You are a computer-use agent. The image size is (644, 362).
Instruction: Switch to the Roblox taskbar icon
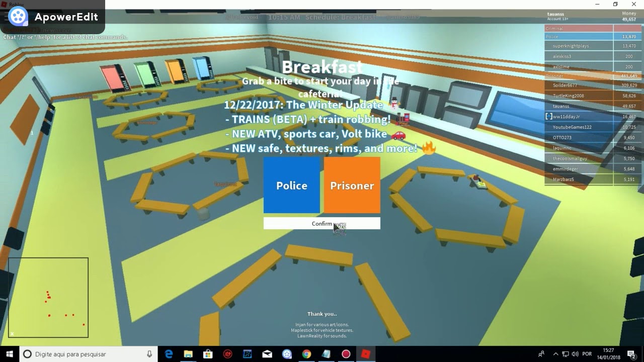[x=366, y=354]
